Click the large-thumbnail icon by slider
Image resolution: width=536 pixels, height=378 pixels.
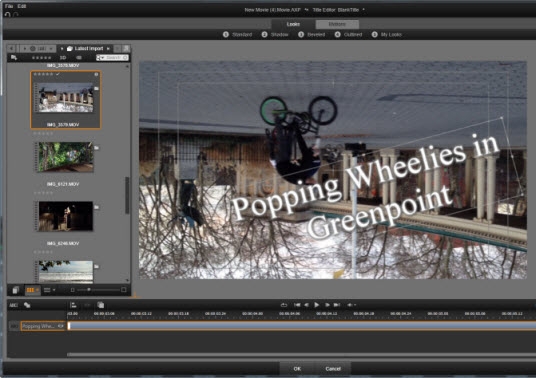(x=124, y=290)
